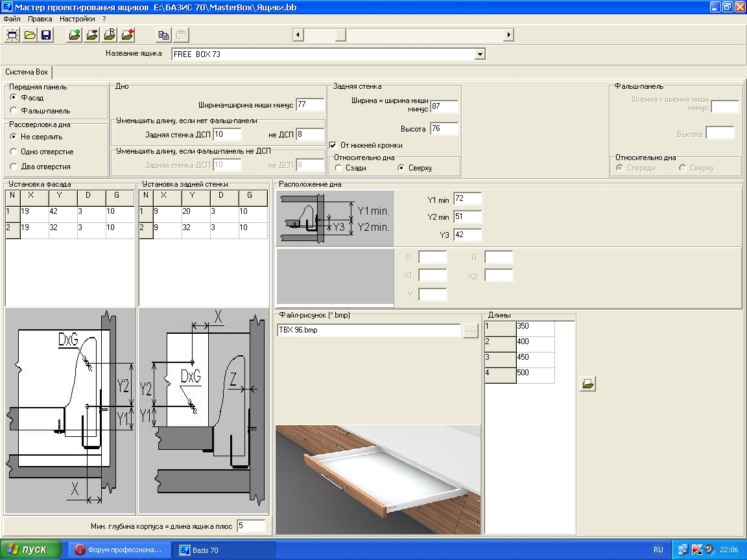Switch to the Система Box tab

coord(27,72)
